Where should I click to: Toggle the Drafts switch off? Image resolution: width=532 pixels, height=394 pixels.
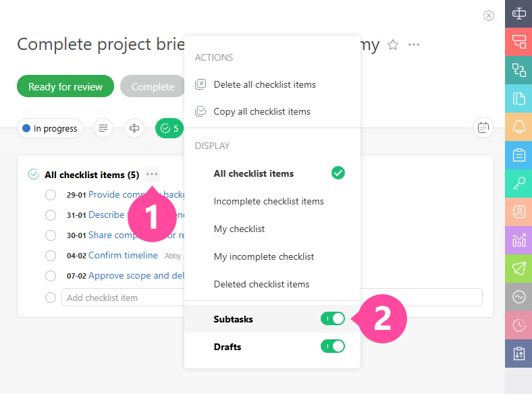tap(333, 346)
